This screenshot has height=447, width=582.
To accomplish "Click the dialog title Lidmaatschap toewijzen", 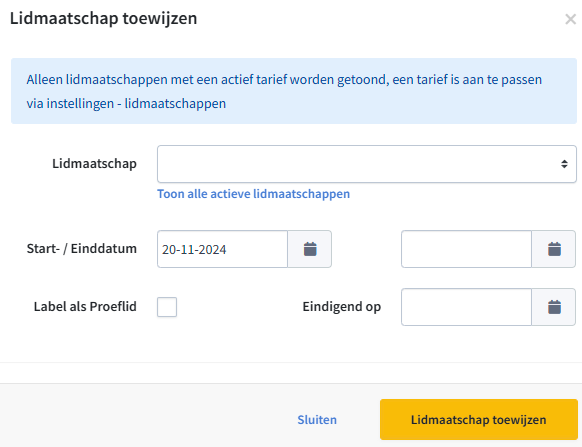I will point(104,18).
